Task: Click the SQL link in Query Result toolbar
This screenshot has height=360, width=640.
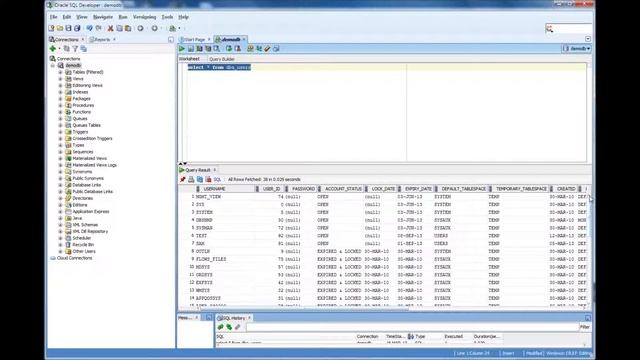Action: coord(217,180)
